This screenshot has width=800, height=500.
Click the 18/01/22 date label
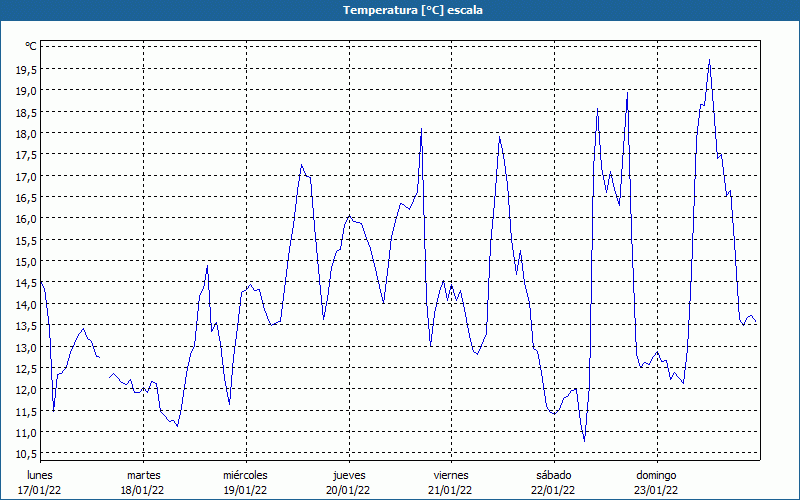tap(142, 490)
